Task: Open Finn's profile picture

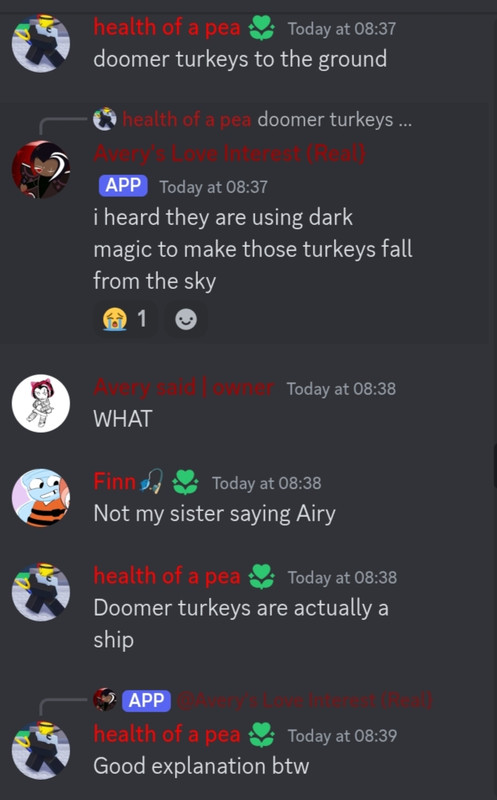Action: [41, 498]
